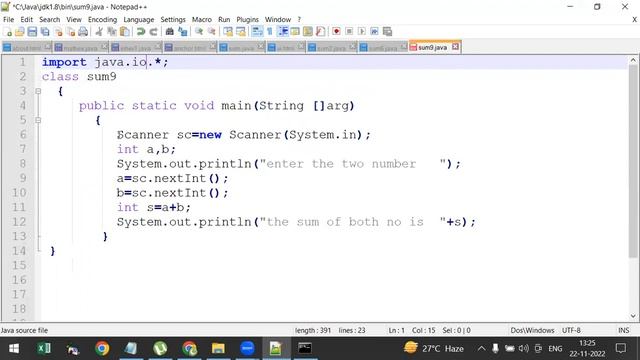
Task: Open the Replace toolbar icon
Action: click(182, 31)
